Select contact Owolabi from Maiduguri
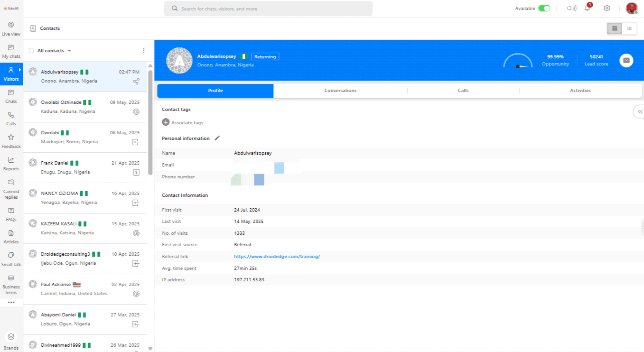The width and height of the screenshot is (644, 352). coord(85,137)
